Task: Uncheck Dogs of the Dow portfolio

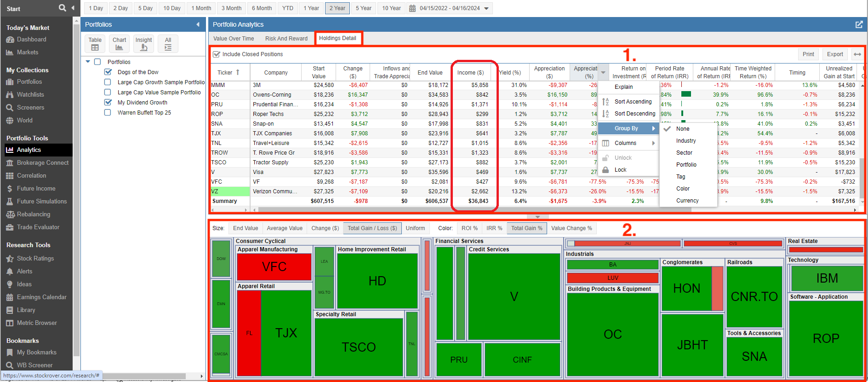Action: [108, 72]
